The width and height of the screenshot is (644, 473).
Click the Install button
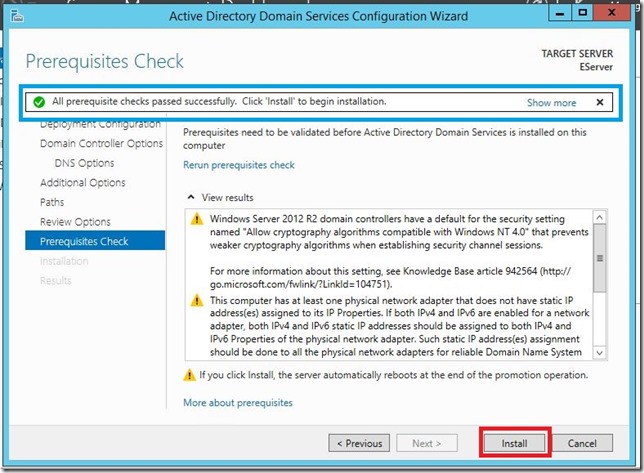tap(515, 443)
